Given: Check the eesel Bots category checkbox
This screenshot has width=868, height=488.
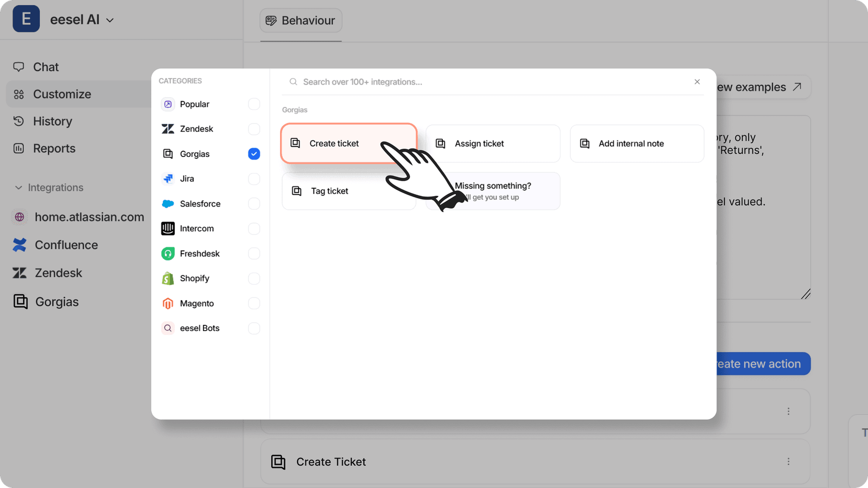Looking at the screenshot, I should click(x=254, y=328).
